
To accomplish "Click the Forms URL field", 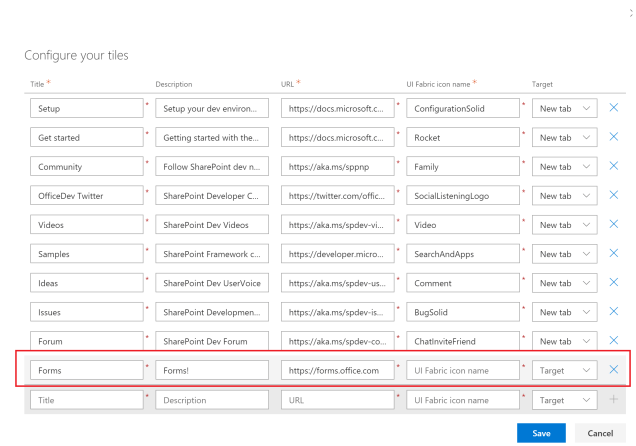I will coord(338,370).
